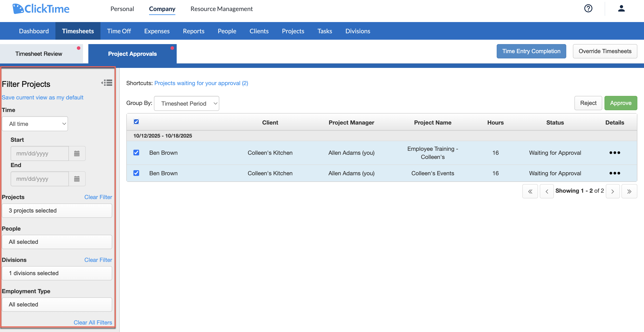This screenshot has height=332, width=644.
Task: Click the next page arrow
Action: pyautogui.click(x=613, y=191)
